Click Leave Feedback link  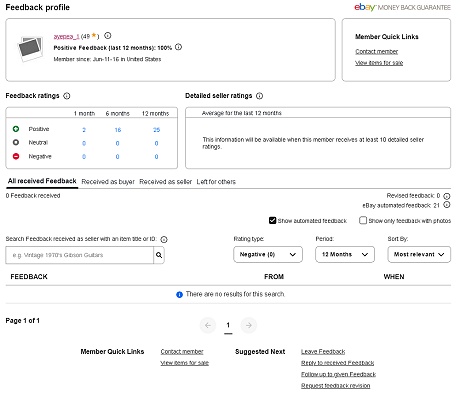[x=323, y=351]
